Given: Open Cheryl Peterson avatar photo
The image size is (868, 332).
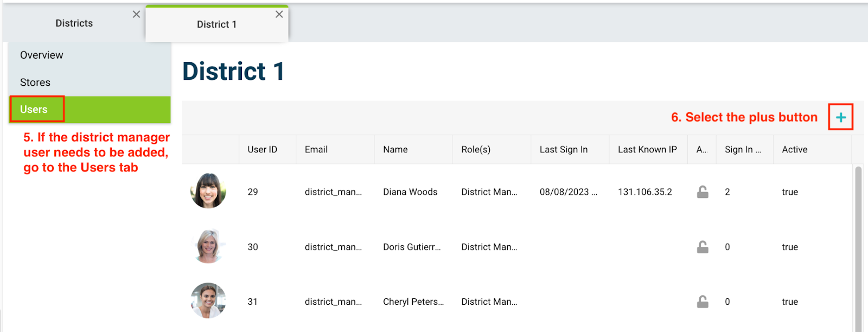Looking at the screenshot, I should pyautogui.click(x=208, y=301).
